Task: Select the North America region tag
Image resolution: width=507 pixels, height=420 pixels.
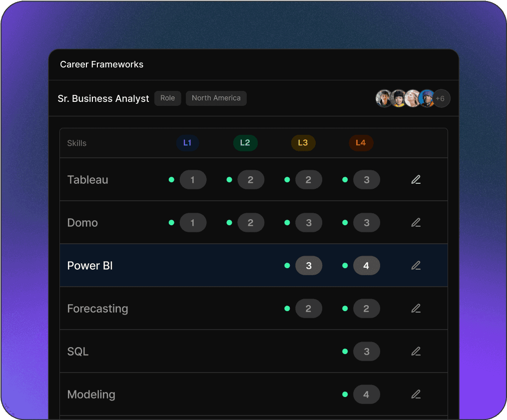Action: tap(216, 98)
